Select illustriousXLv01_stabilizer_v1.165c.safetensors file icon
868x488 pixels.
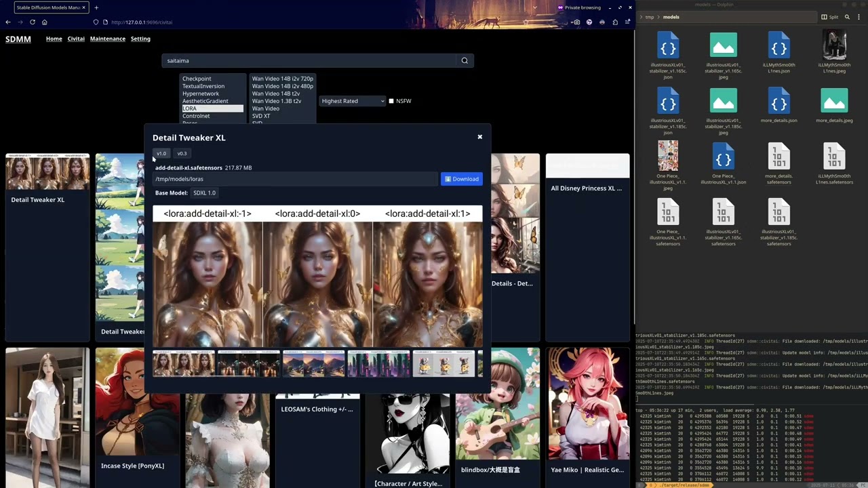tap(724, 212)
